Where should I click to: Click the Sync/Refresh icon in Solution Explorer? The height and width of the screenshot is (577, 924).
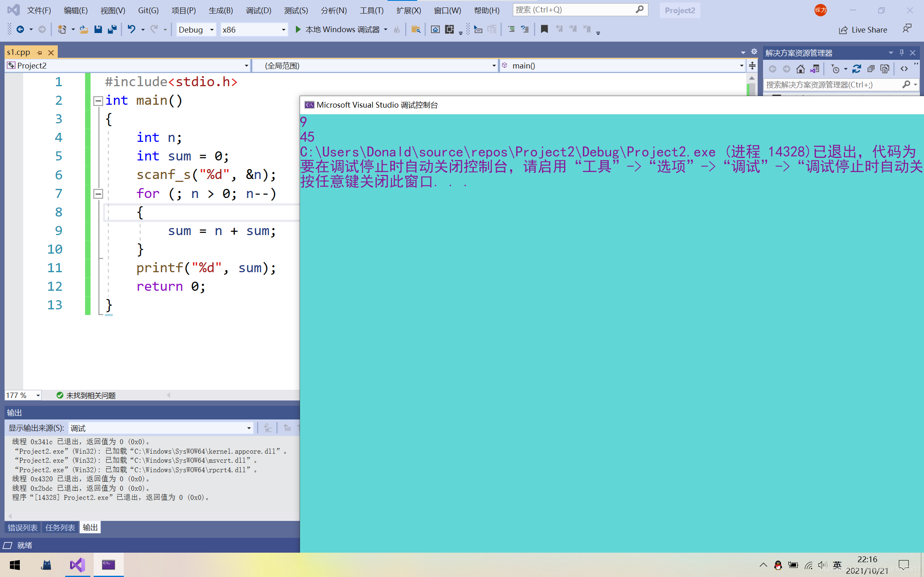pos(857,69)
